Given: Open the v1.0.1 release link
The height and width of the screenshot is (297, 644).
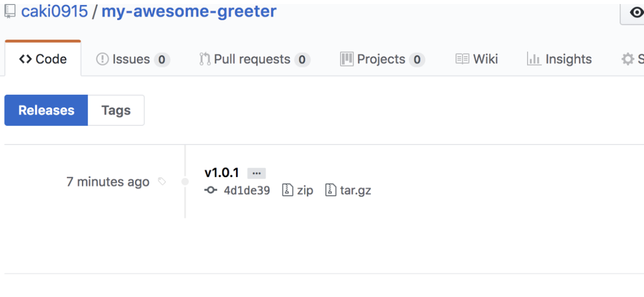Looking at the screenshot, I should tap(222, 173).
